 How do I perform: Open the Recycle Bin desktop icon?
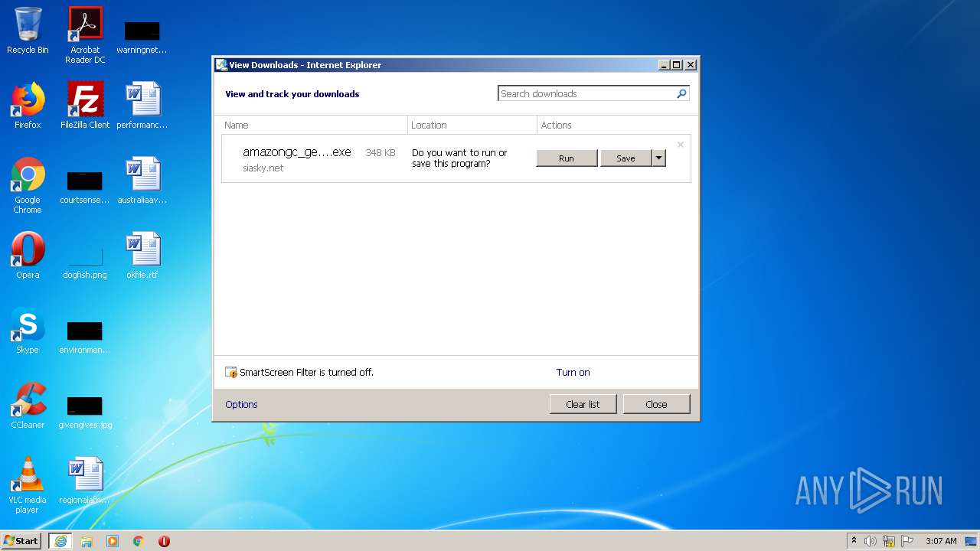pyautogui.click(x=28, y=31)
